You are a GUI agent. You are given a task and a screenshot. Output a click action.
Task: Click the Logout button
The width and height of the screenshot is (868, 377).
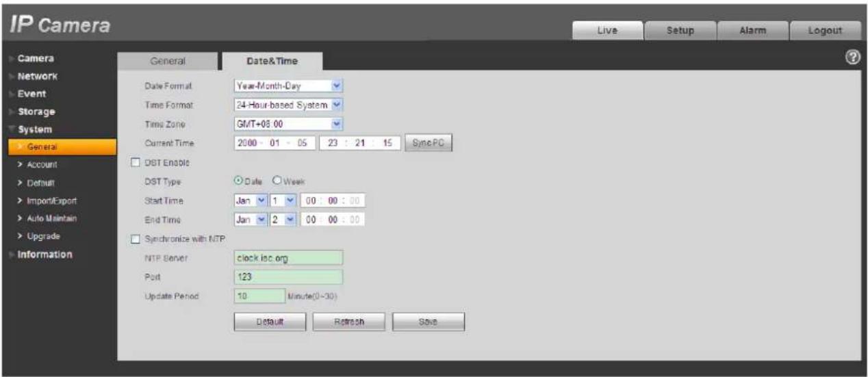click(x=826, y=29)
